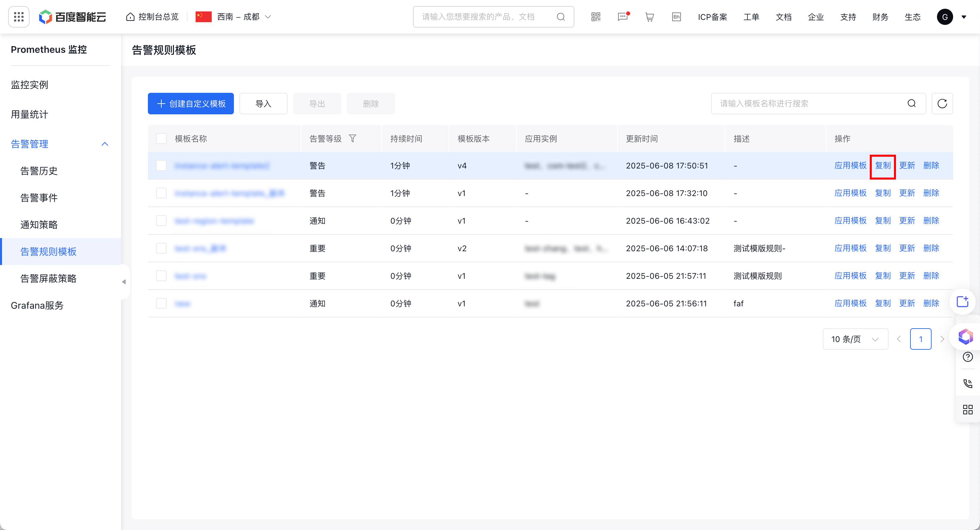Click the Baidu AI Cloud logo
The image size is (980, 530).
pyautogui.click(x=72, y=17)
